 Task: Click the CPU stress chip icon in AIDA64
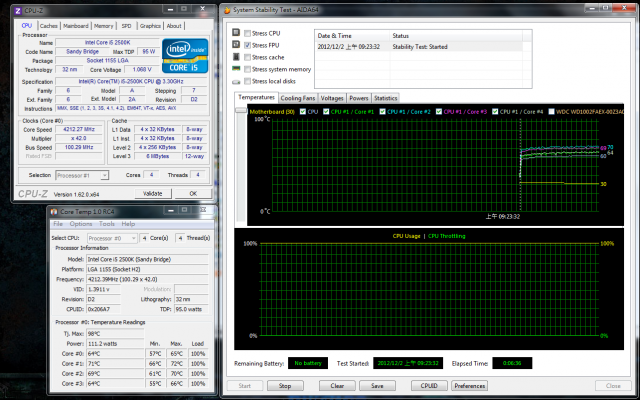point(236,32)
